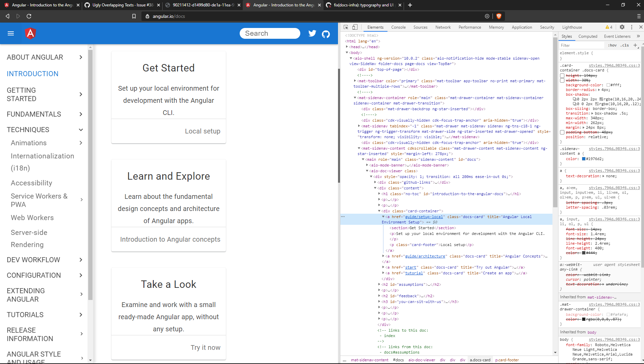Open the Computed styles tab
The width and height of the screenshot is (644, 364).
(588, 36)
